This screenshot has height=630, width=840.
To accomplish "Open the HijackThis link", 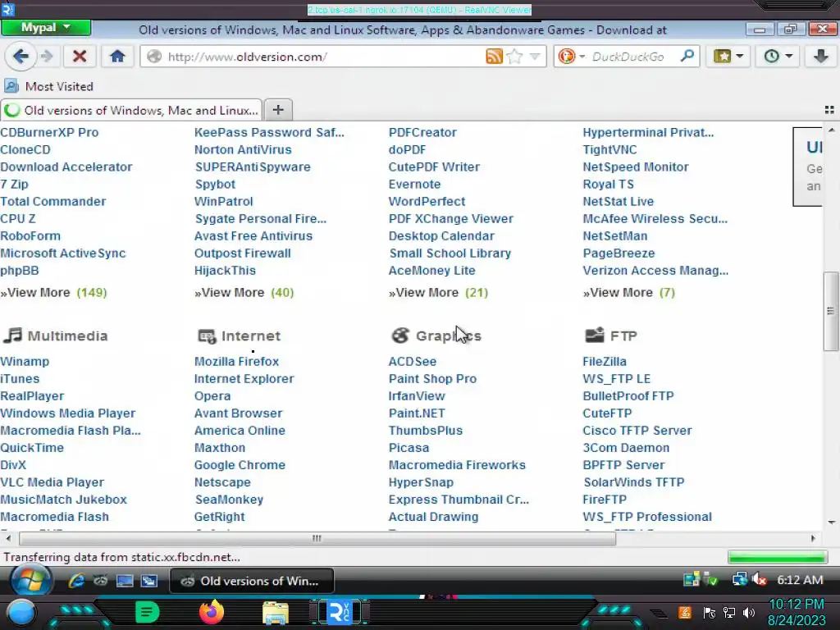I will click(x=225, y=271).
